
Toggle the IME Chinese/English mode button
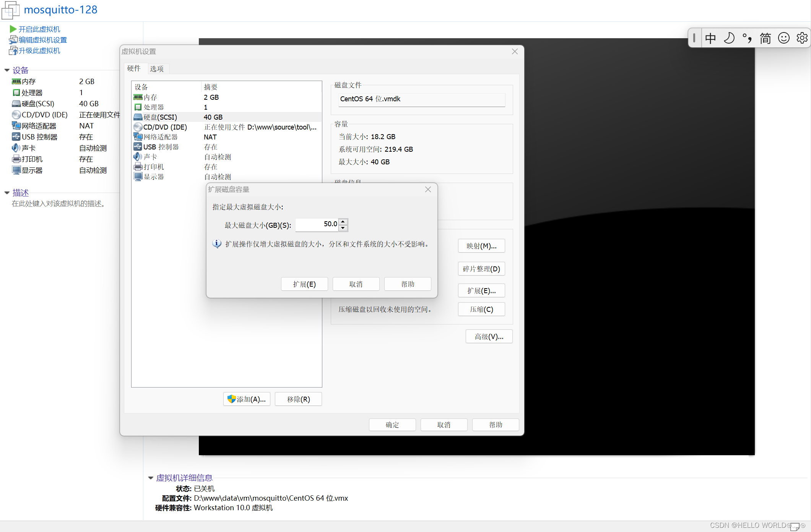710,38
